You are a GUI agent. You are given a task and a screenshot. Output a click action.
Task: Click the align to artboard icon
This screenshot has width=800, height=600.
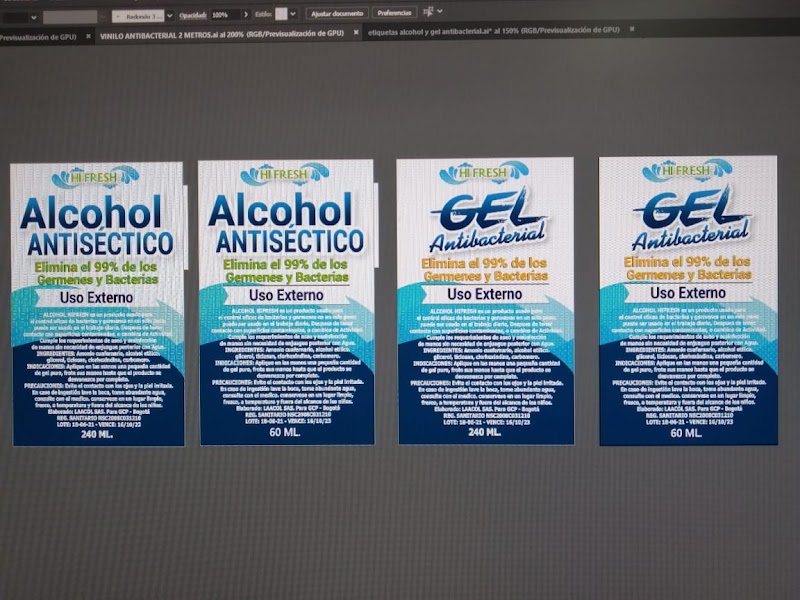click(428, 11)
